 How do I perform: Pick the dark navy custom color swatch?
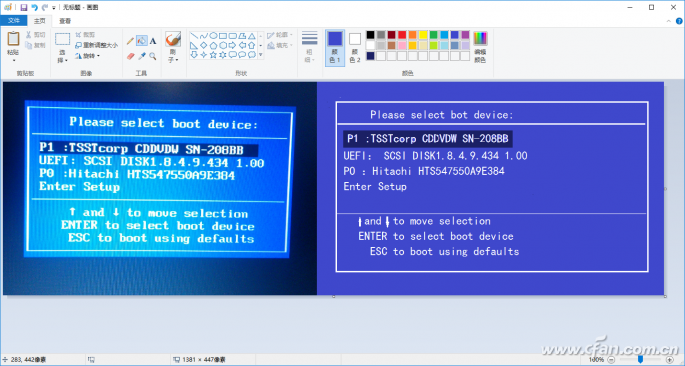click(370, 56)
